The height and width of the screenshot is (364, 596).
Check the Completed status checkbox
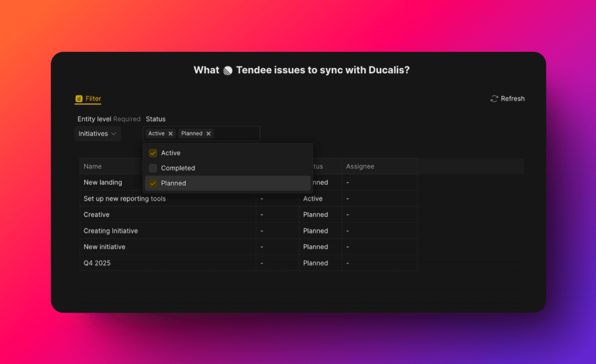click(153, 168)
